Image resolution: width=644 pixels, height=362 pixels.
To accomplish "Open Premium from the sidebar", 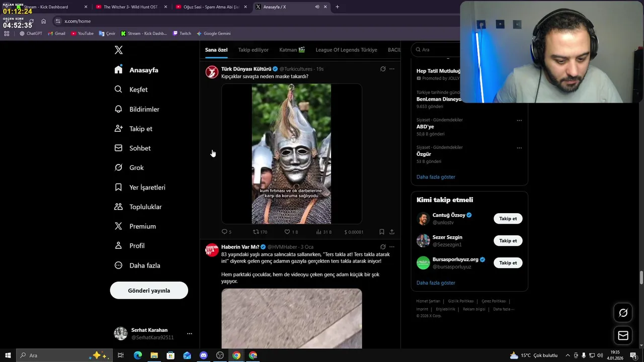I will (x=135, y=226).
